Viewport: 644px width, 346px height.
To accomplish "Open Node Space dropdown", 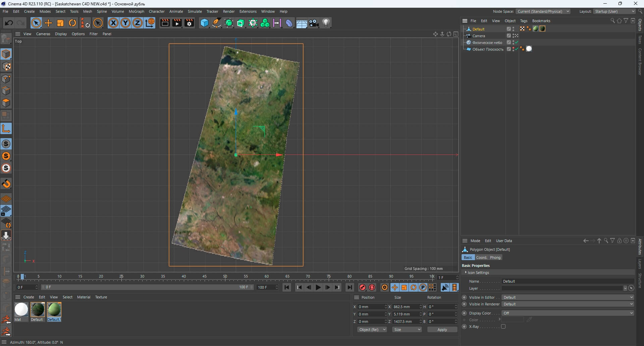I will pyautogui.click(x=543, y=11).
